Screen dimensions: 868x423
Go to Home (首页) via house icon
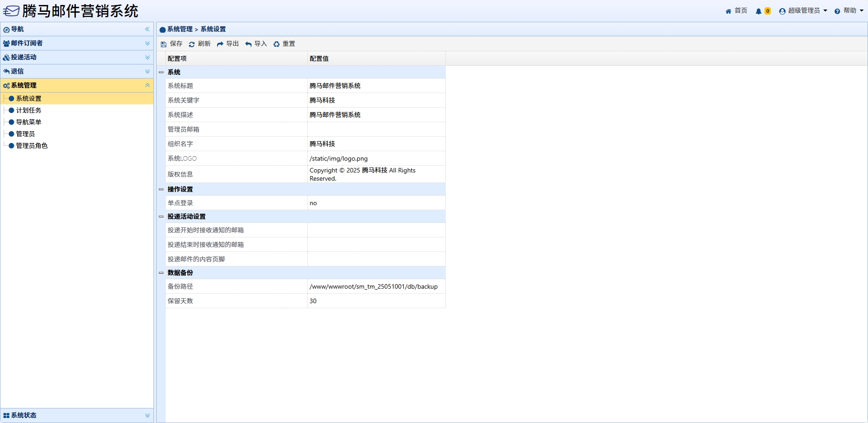click(x=729, y=11)
